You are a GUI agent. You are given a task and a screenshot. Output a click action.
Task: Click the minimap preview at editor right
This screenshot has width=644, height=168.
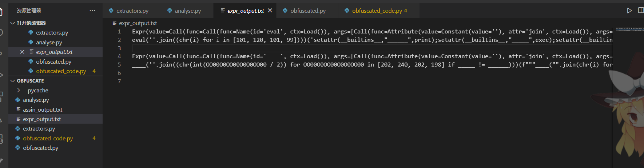(627, 29)
